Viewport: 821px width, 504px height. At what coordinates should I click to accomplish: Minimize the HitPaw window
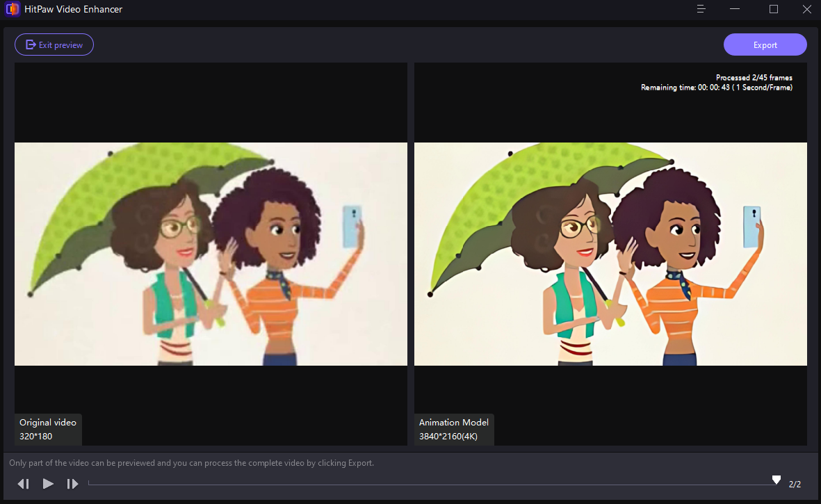coord(735,9)
